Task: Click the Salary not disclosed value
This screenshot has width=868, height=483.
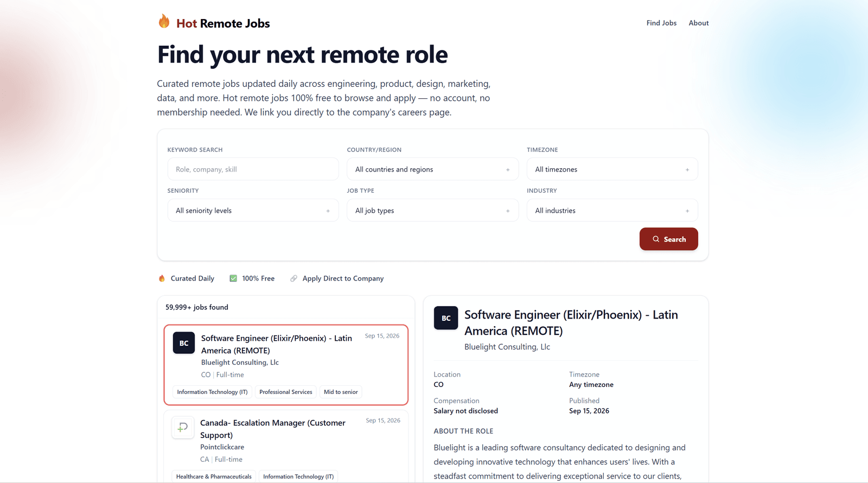Action: point(465,411)
